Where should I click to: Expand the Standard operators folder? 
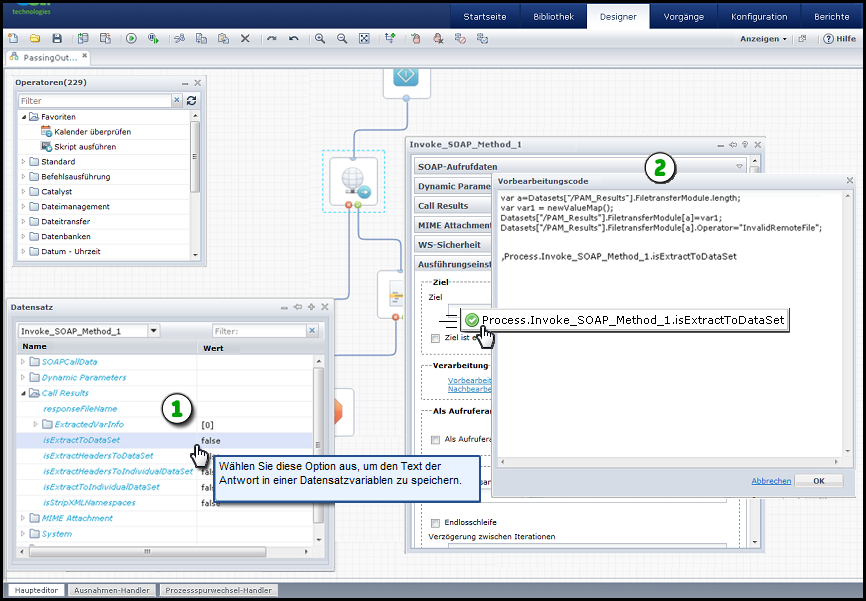click(x=24, y=161)
